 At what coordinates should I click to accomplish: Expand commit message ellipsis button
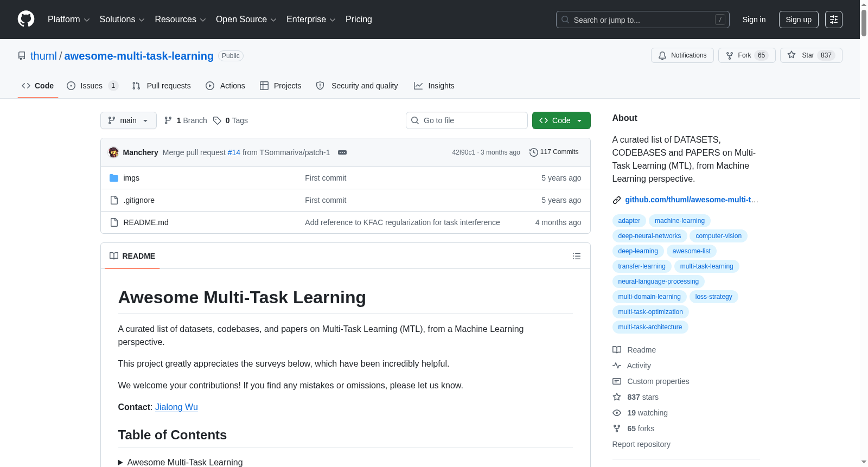[x=342, y=152]
